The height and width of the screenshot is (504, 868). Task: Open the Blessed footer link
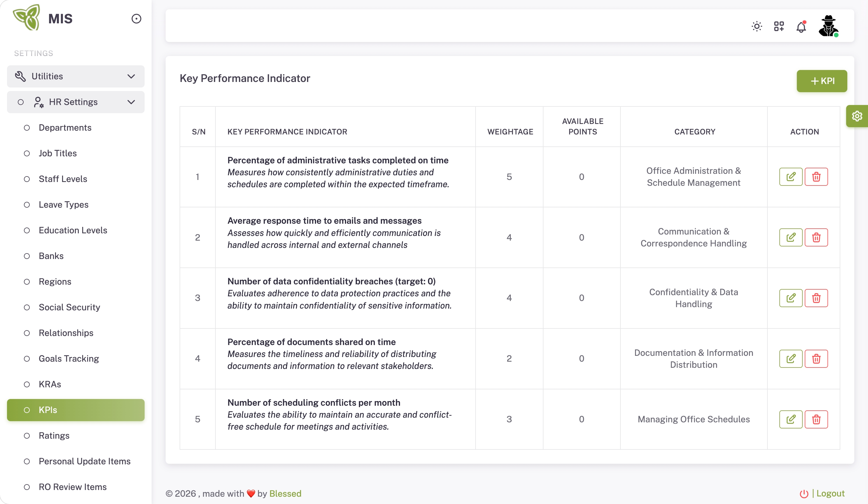[285, 493]
